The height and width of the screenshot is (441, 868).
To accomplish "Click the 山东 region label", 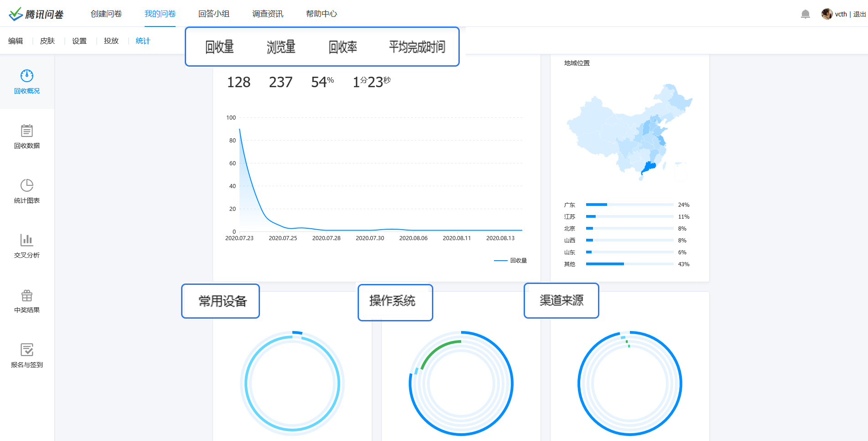I will pos(570,252).
